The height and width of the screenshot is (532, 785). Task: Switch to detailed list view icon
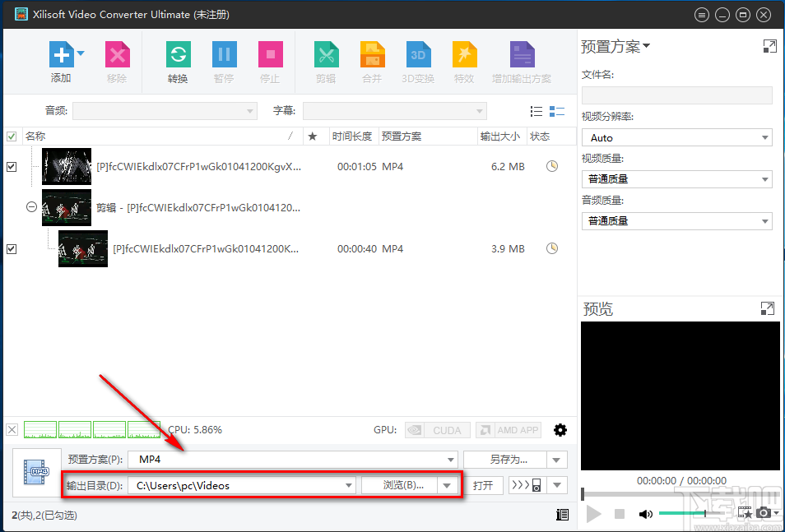[557, 111]
